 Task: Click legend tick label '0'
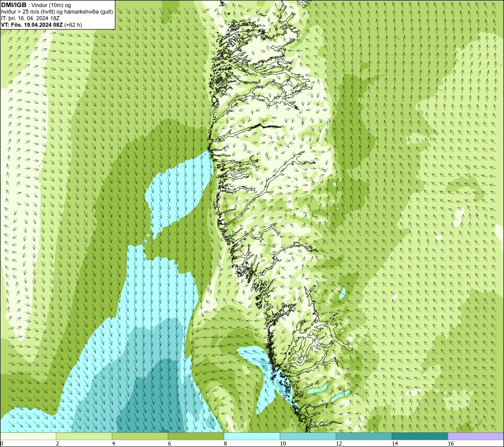tap(2, 444)
